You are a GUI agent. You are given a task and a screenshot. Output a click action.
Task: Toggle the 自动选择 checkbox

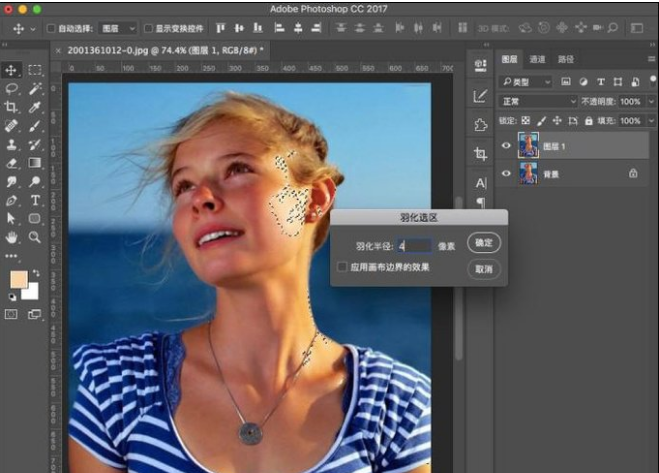pyautogui.click(x=48, y=28)
